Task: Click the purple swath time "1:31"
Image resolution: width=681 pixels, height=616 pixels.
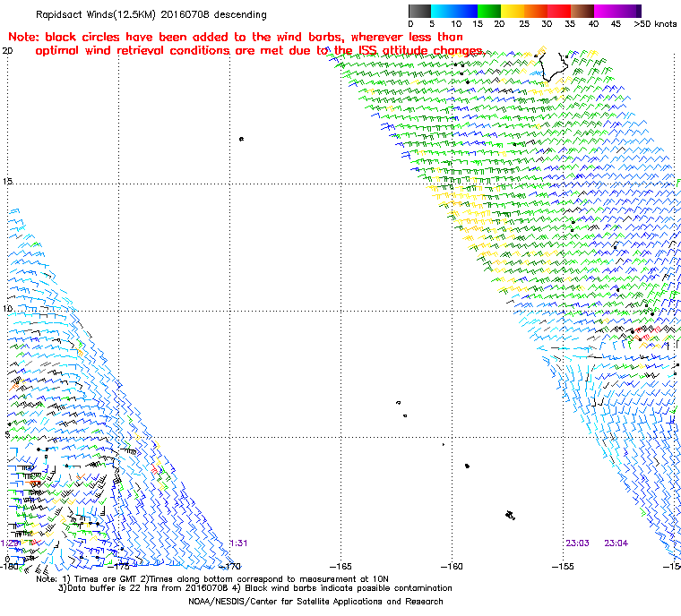Action: pos(238,543)
